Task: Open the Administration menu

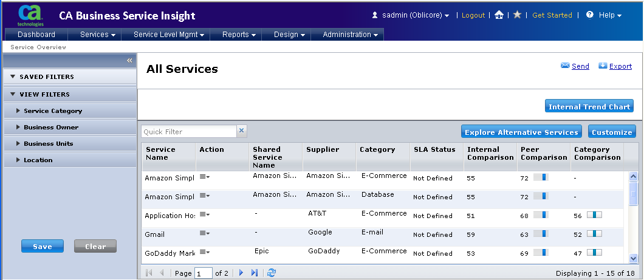Action: (350, 35)
